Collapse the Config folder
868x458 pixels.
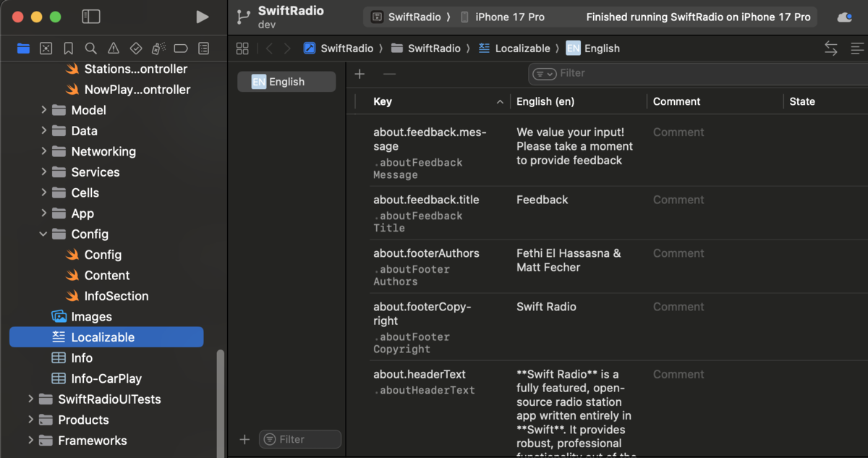tap(42, 234)
